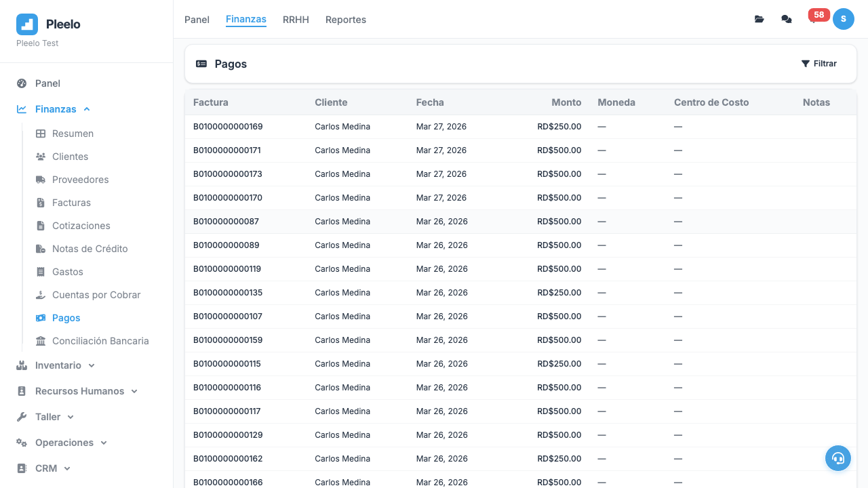Open Notas de Crédito in sidebar

[90, 249]
